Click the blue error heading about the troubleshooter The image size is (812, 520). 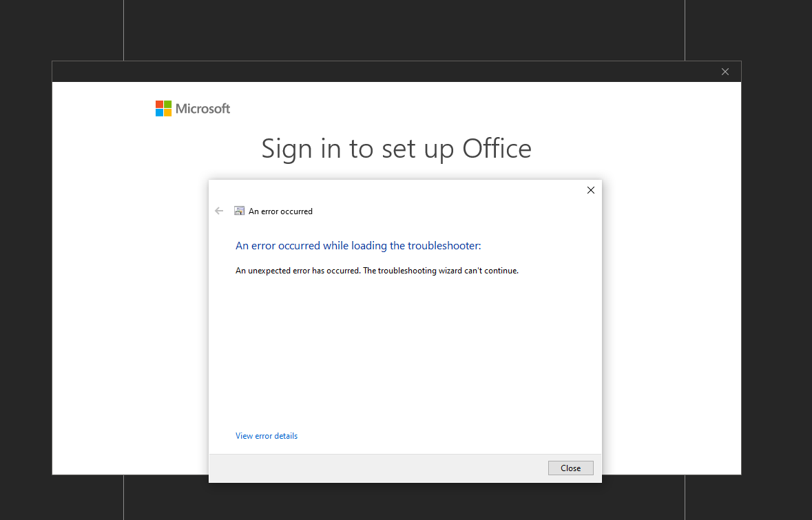(x=358, y=245)
